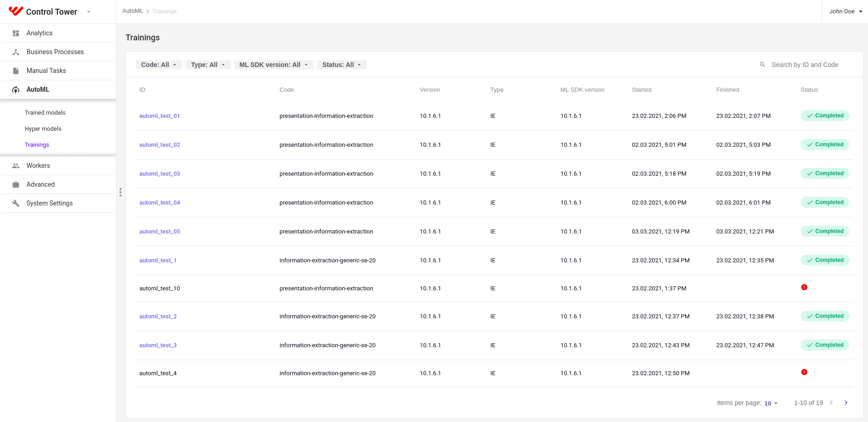Click Completed status badge for automl_test_05
This screenshot has width=868, height=422.
tap(824, 231)
